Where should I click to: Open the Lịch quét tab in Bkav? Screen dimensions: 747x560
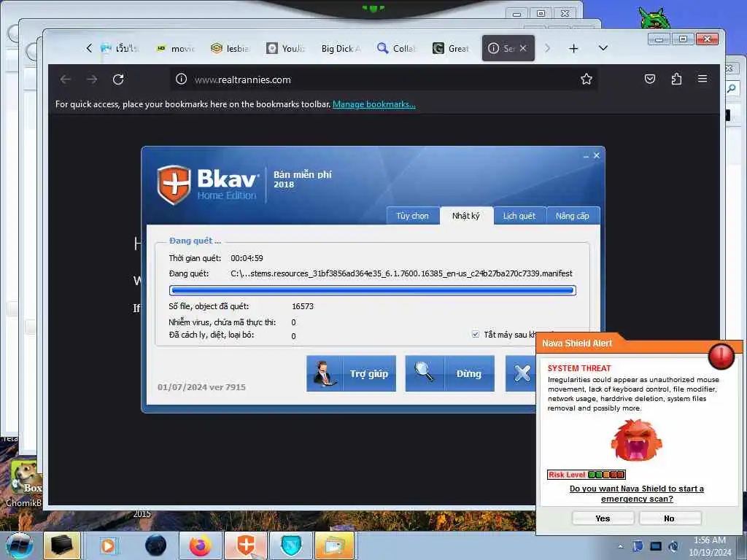pos(519,216)
